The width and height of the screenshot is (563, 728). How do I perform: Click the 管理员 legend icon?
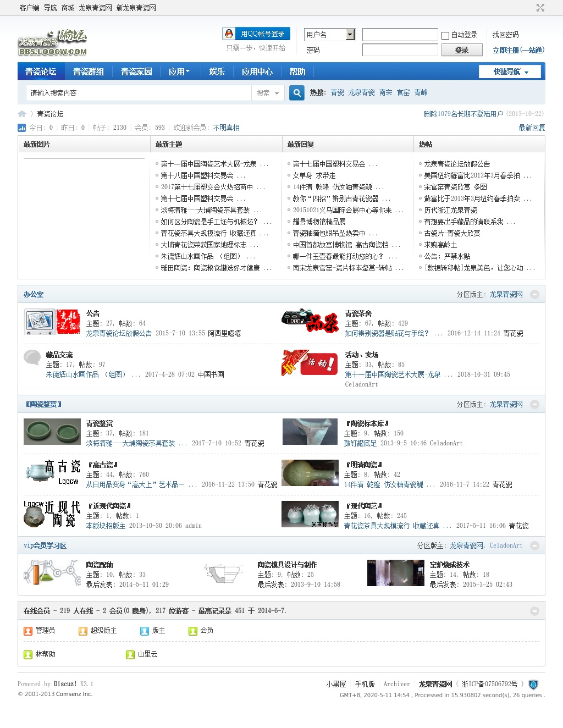[28, 631]
